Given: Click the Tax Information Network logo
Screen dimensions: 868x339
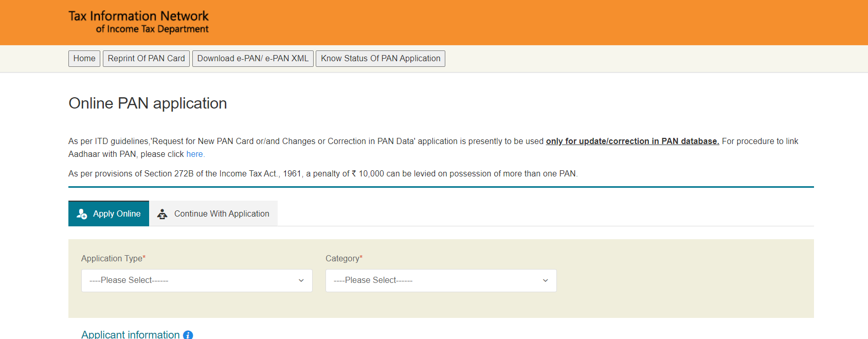Looking at the screenshot, I should pos(138,22).
